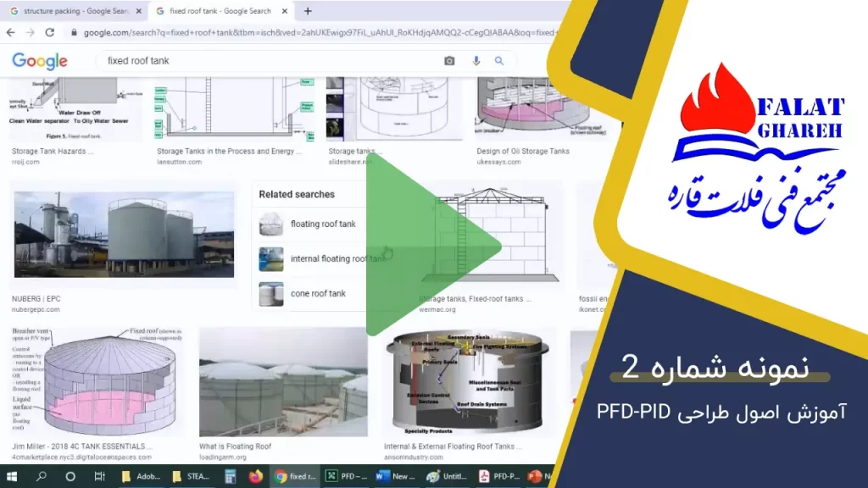The width and height of the screenshot is (868, 488).
Task: Switch to the Word 'New' taskbar document
Action: (x=396, y=476)
